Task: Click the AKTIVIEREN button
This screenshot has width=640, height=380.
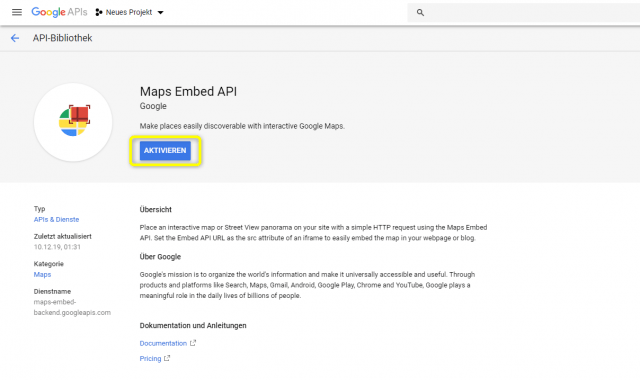Action: click(x=165, y=151)
